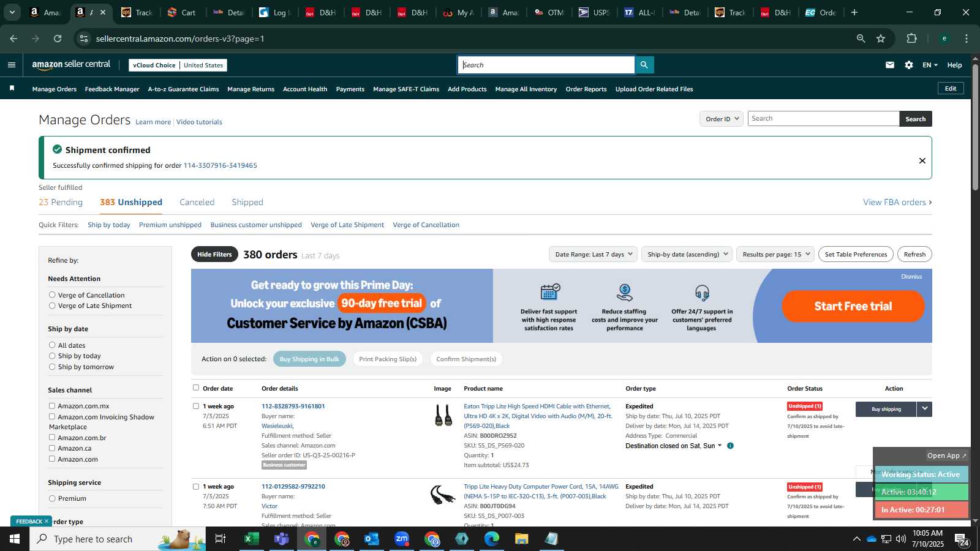Select the Premium shipping service radio button
This screenshot has height=551, width=980.
[x=52, y=498]
